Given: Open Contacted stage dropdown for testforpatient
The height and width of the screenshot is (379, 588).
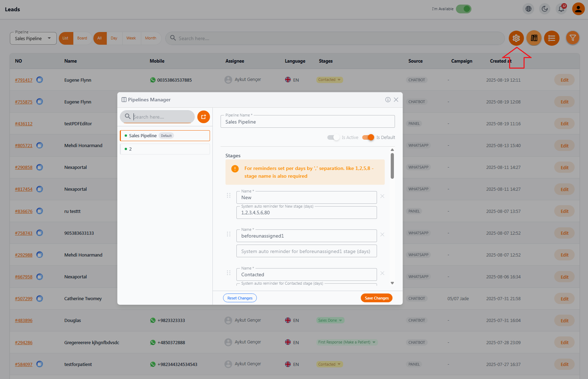Looking at the screenshot, I should (x=329, y=364).
